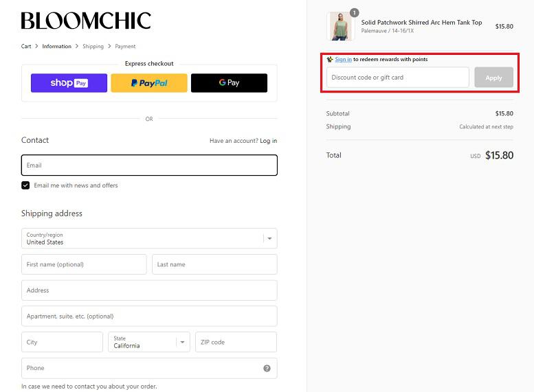The image size is (534, 392).
Task: Focus the ZIP code field
Action: click(236, 342)
